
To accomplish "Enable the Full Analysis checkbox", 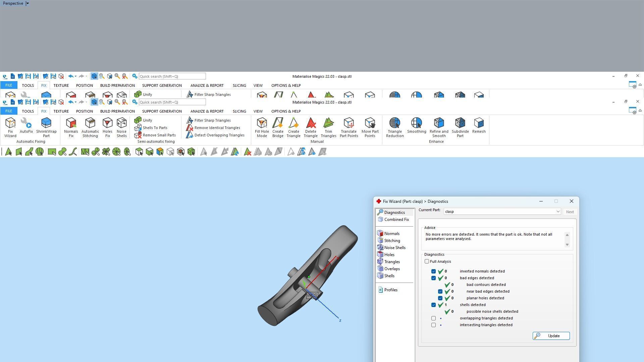I will pos(427,261).
